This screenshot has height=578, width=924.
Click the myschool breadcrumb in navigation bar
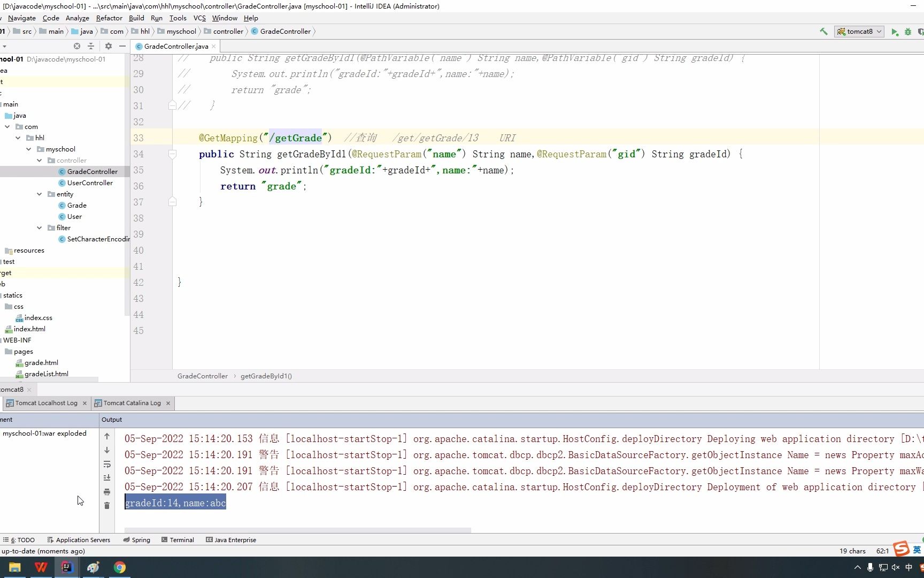177,32
